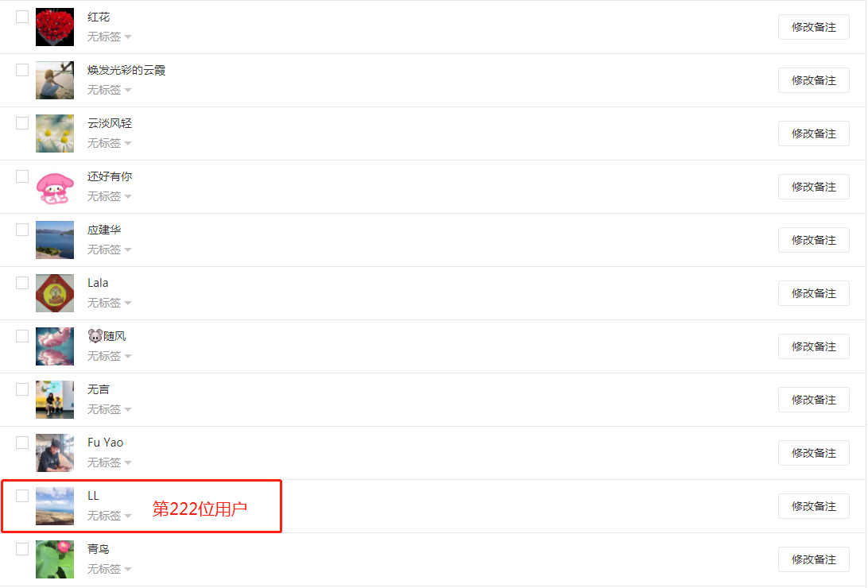Expand the 无标签 dropdown under Lala
This screenshot has width=868, height=588.
pos(110,303)
